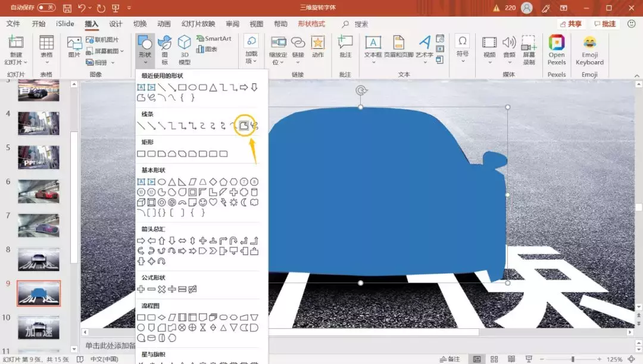Select the Chevron arrow shape in 箭头总汇
Image resolution: width=643 pixels, height=364 pixels.
pos(213,251)
